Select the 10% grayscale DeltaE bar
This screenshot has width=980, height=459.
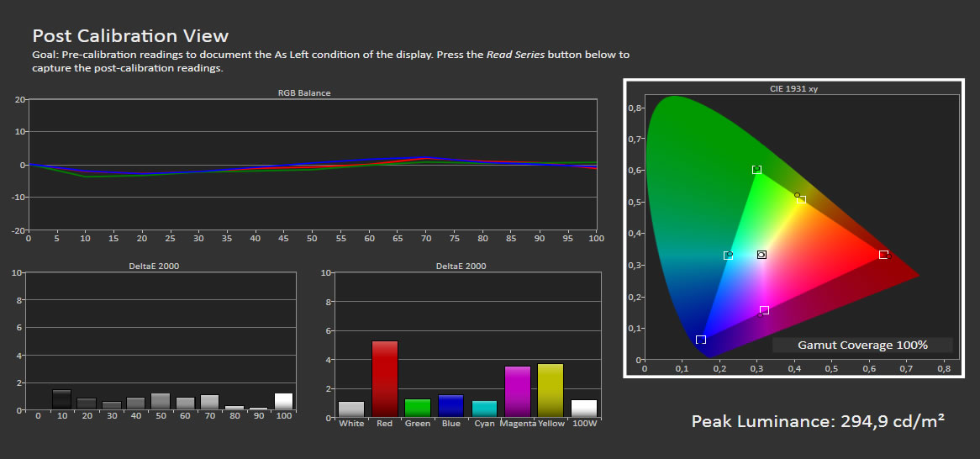61,399
